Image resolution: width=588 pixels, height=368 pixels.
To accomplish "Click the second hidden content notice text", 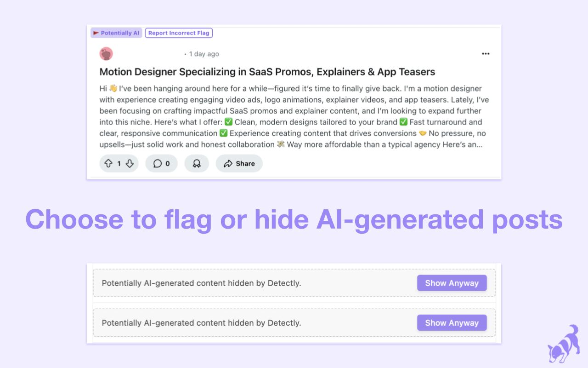I will [201, 323].
